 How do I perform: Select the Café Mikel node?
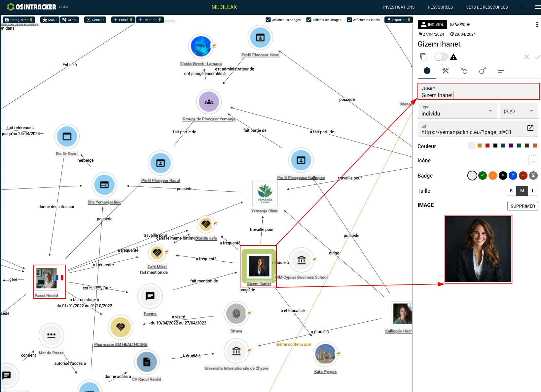tap(157, 253)
